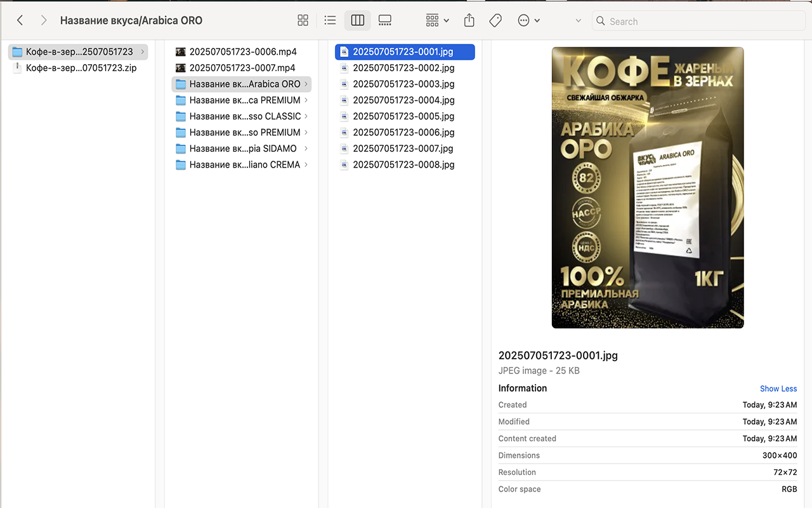The height and width of the screenshot is (508, 812).
Task: Select column view mode
Action: click(357, 20)
